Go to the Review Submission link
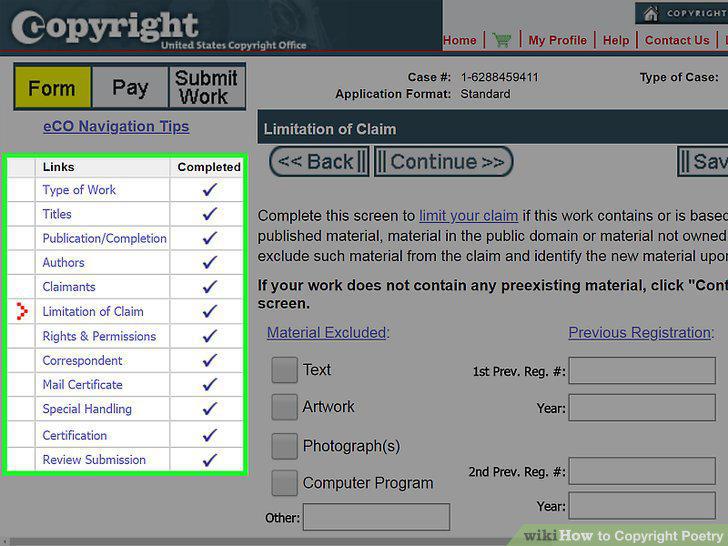728x546 pixels. [94, 460]
